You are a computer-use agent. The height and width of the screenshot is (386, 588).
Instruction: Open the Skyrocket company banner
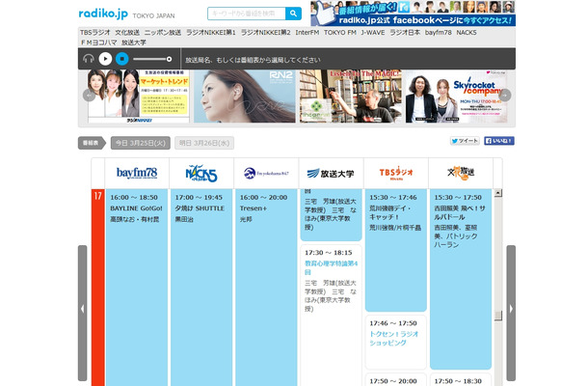pyautogui.click(x=456, y=96)
